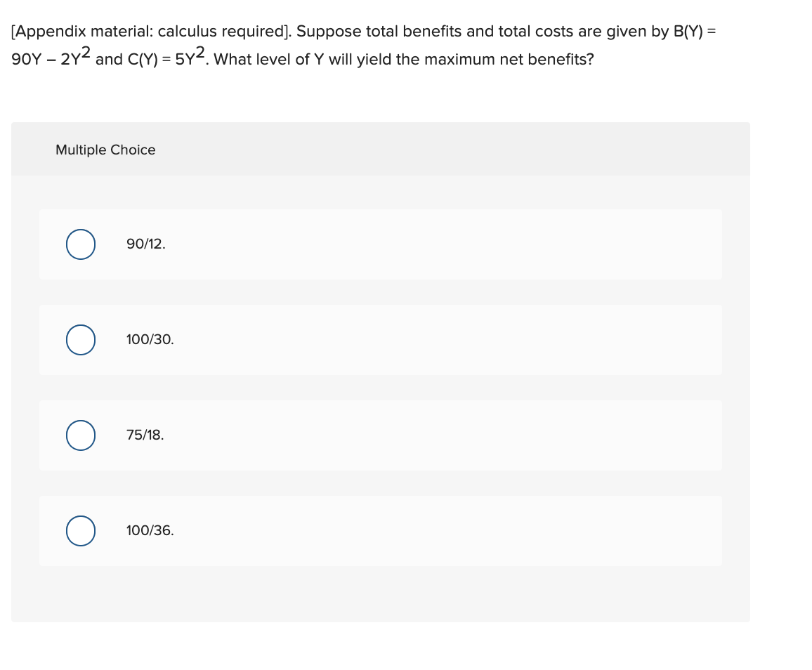The width and height of the screenshot is (812, 670).
Task: Click the 100/36. answer label
Action: pyautogui.click(x=150, y=531)
